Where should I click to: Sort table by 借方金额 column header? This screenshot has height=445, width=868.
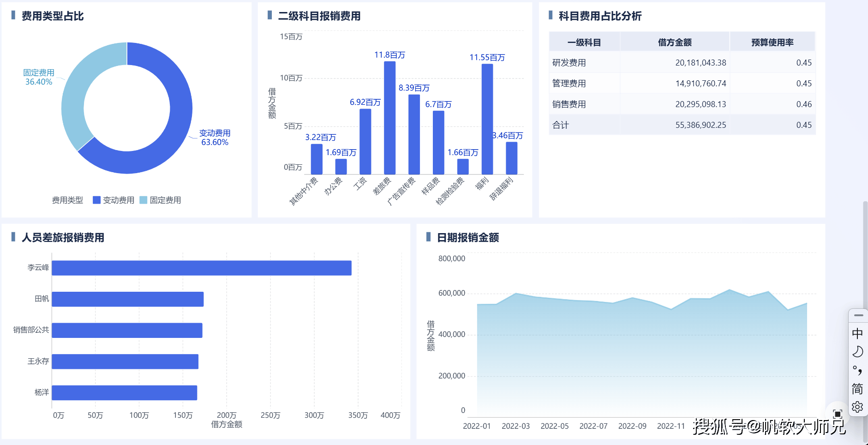[674, 42]
